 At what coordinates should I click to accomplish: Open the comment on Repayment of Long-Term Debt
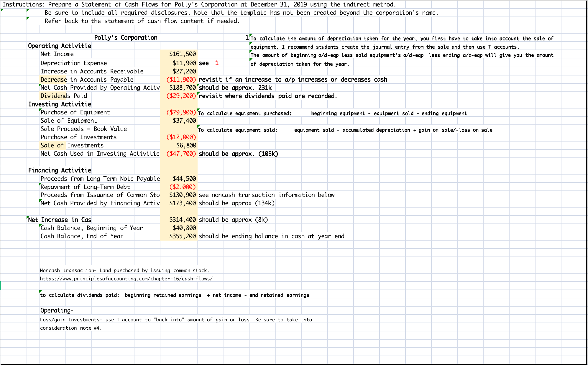41,185
